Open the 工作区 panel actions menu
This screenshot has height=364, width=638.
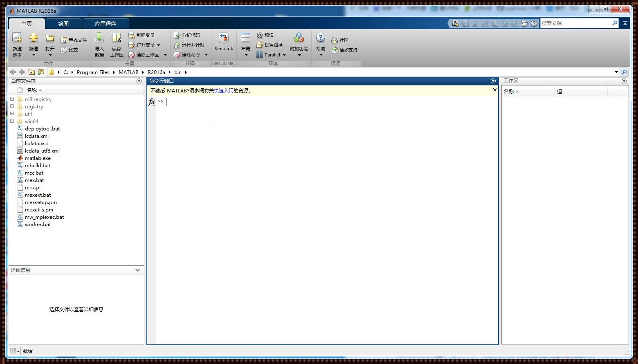(624, 81)
